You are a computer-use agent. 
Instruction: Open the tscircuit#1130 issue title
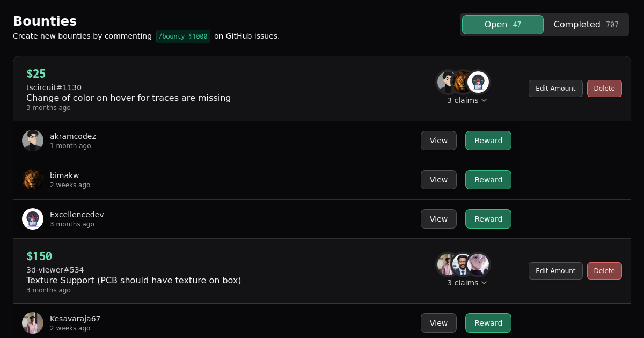click(x=128, y=98)
